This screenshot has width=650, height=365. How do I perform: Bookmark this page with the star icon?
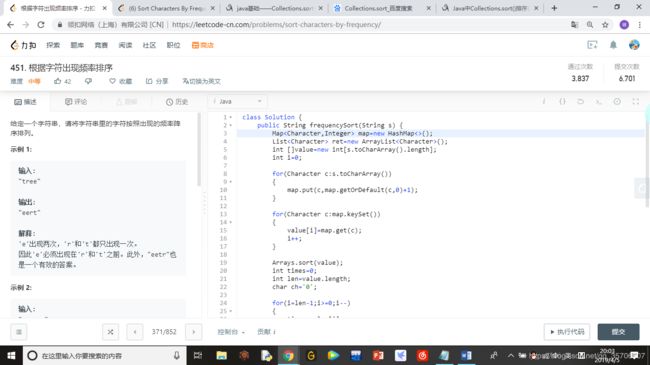(x=605, y=25)
